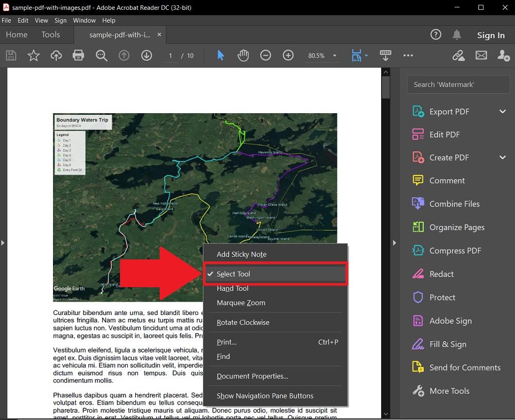Collapse the right tools pane arrow
This screenshot has height=420, width=515.
coord(394,243)
